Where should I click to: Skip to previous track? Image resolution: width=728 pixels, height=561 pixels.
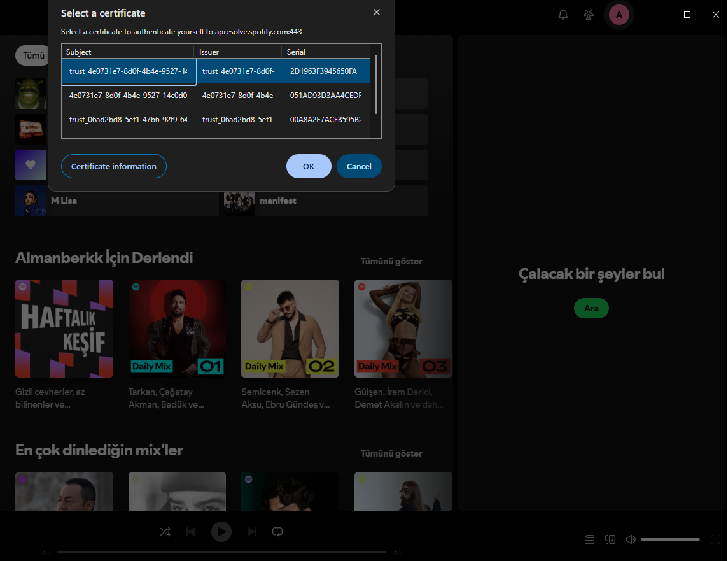click(x=191, y=532)
